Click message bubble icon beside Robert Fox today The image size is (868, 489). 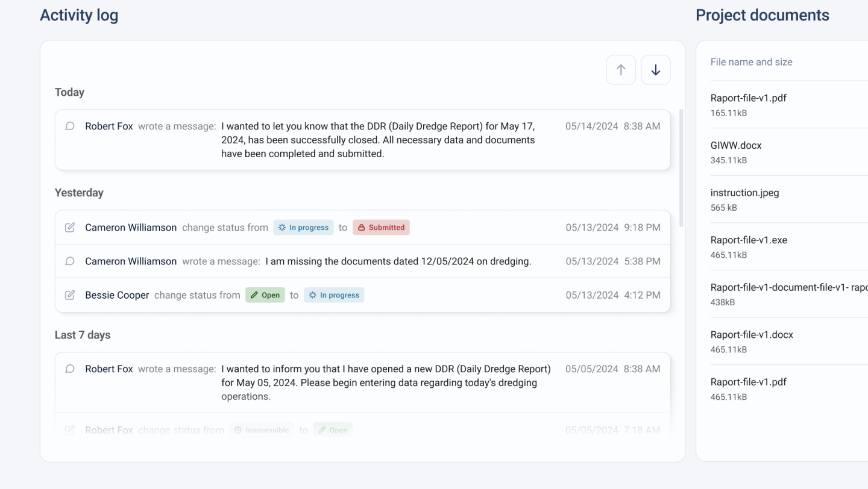(x=70, y=126)
